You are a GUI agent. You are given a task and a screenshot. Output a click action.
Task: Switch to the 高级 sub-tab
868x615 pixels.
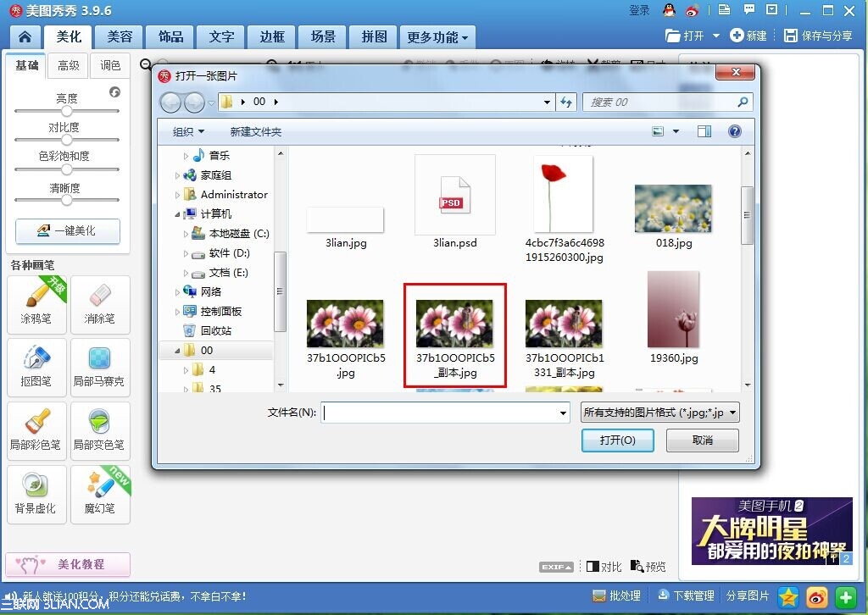tap(69, 66)
